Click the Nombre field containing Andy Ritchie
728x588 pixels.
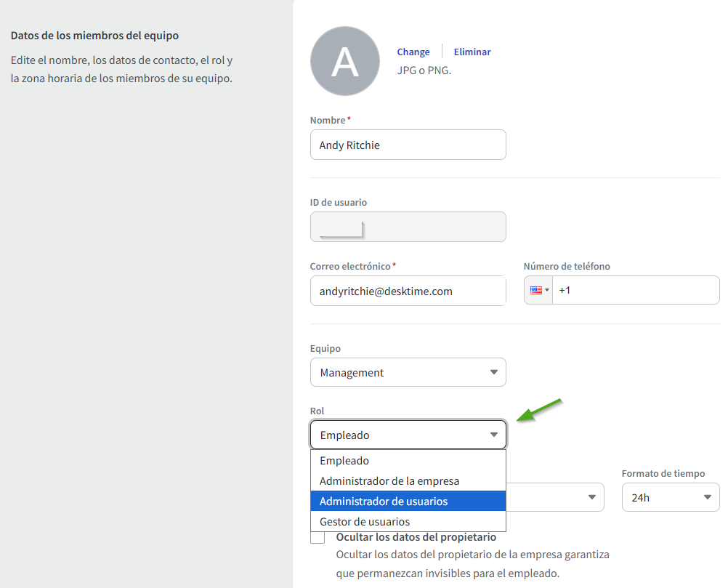point(407,145)
